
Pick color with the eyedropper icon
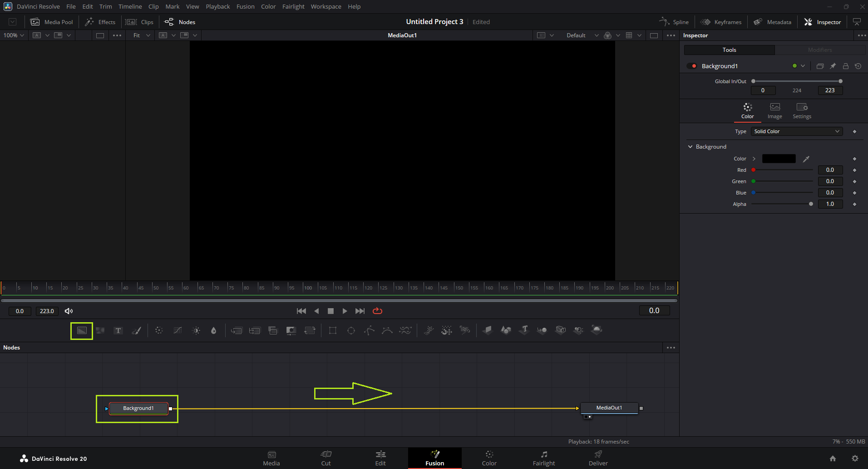tap(806, 159)
